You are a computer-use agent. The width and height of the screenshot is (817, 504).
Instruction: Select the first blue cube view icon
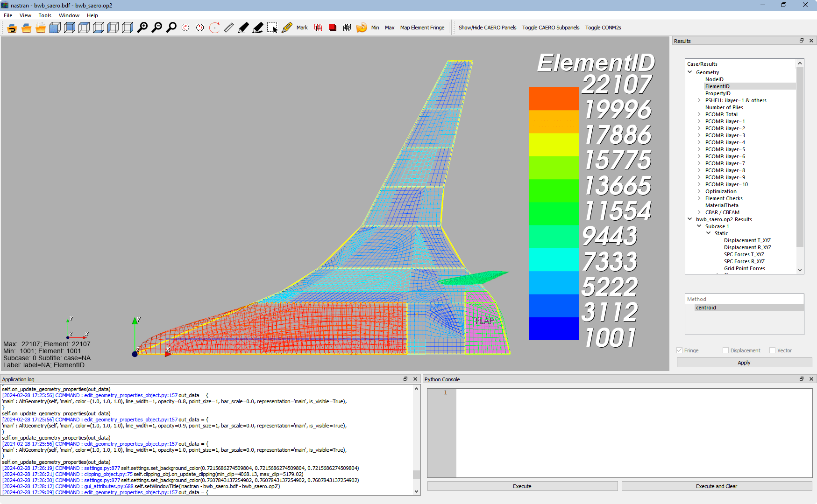coord(55,28)
